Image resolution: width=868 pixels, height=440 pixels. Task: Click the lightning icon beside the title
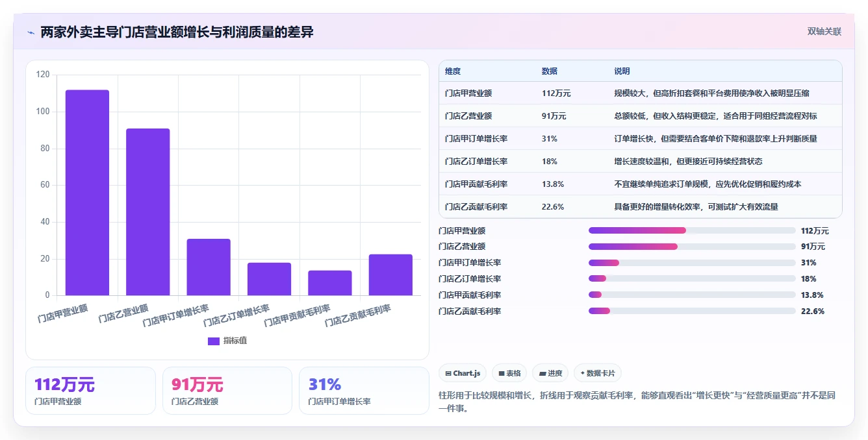[x=31, y=32]
